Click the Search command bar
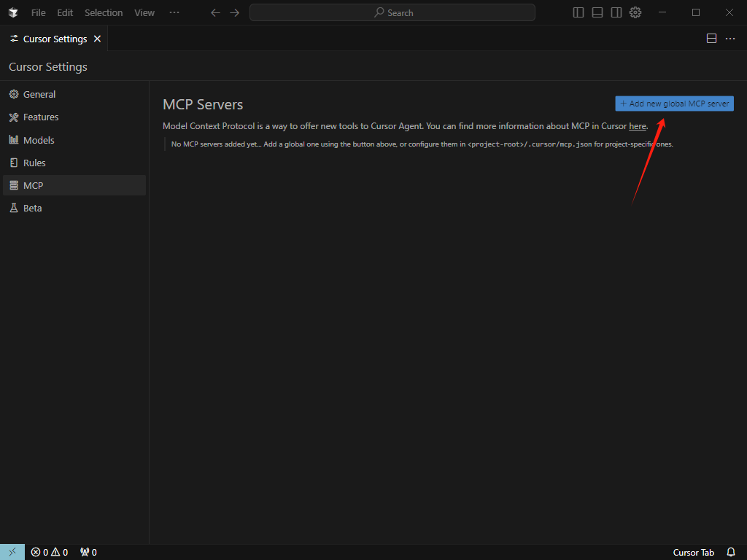Screen dimensions: 747x560 [x=392, y=13]
